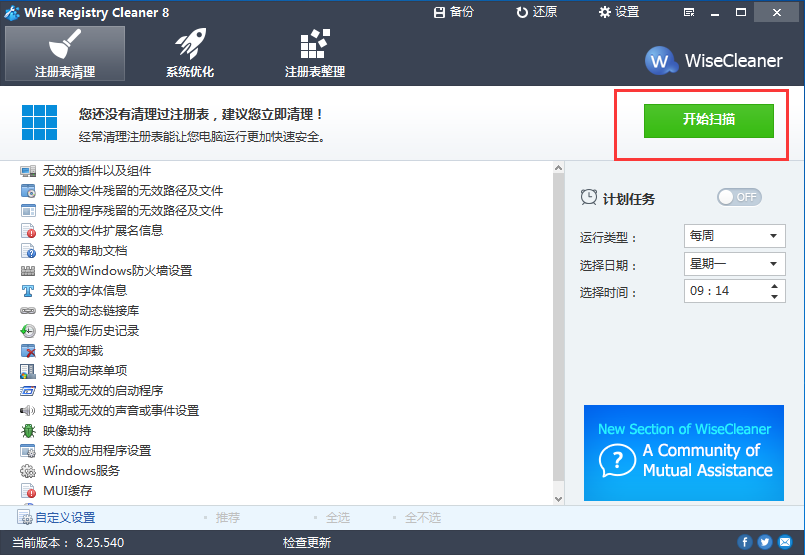Switch to 系统优化 rocket tab
Image resolution: width=805 pixels, height=555 pixels.
pos(189,53)
